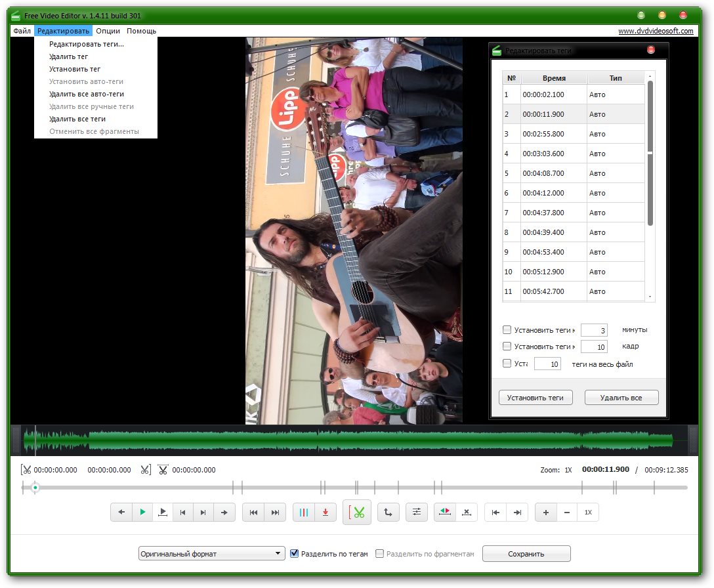Click the scissors cut selection icon
This screenshot has height=588, width=714.
pyautogui.click(x=357, y=513)
